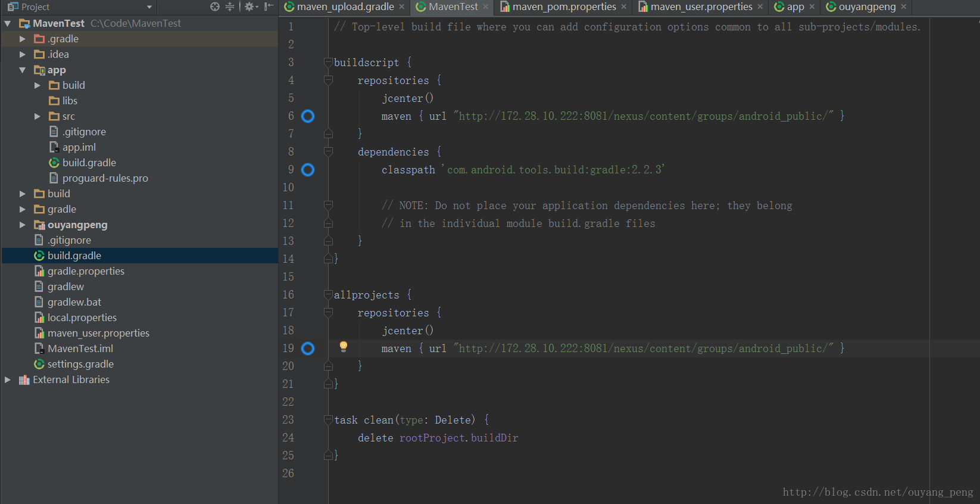The height and width of the screenshot is (504, 980).
Task: Select local.properties file
Action: pyautogui.click(x=82, y=318)
